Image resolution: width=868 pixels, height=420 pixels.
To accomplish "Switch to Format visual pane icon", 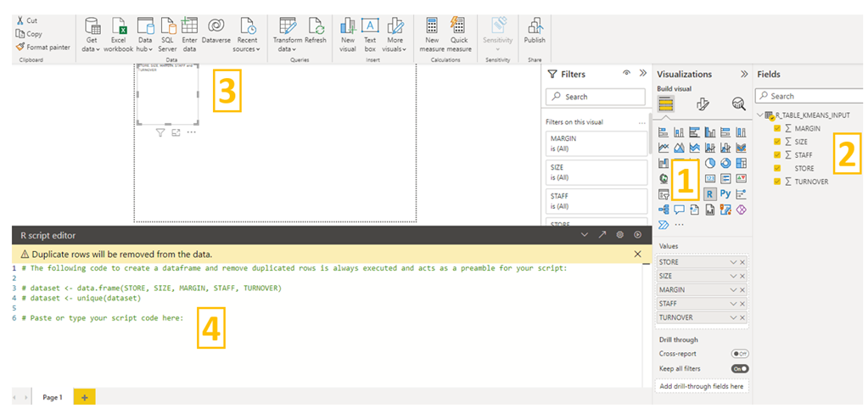I will (x=702, y=104).
